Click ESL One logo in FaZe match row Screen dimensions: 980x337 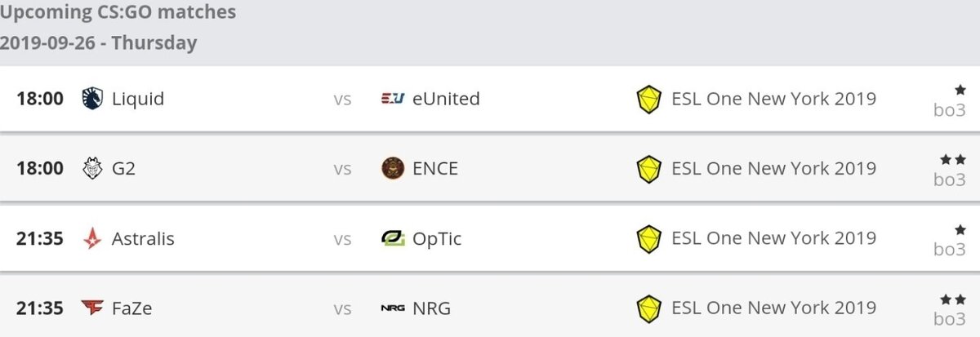(x=648, y=308)
